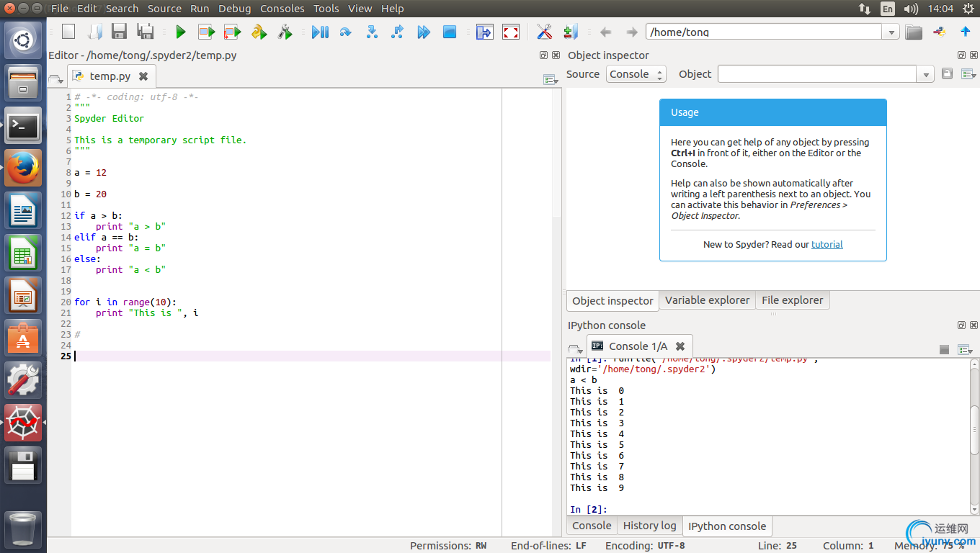Screen dimensions: 980x553
Task: Open the run configuration wrench icon
Action: (x=285, y=32)
